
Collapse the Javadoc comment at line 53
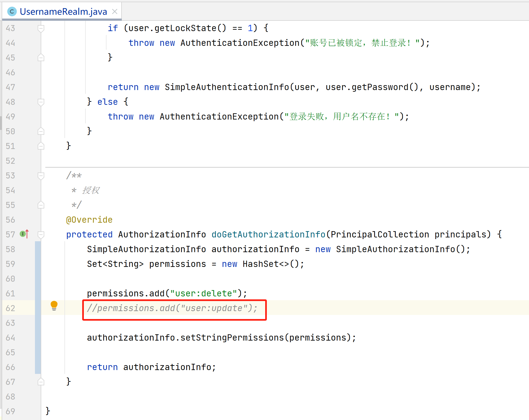coord(41,176)
